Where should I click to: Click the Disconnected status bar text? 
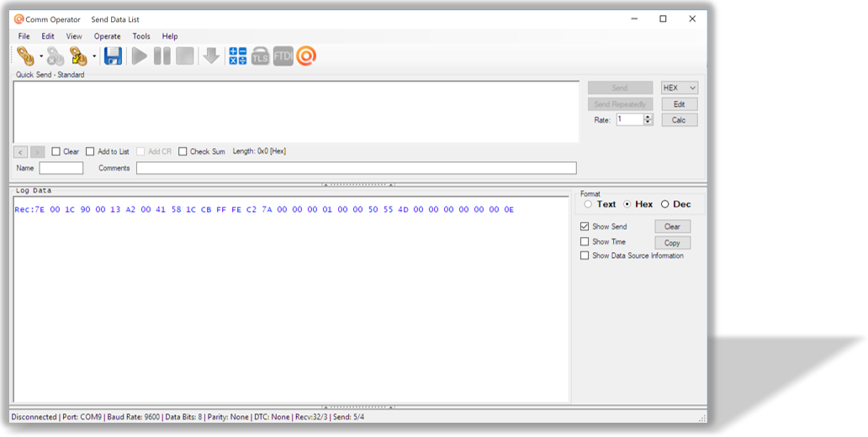click(x=34, y=417)
